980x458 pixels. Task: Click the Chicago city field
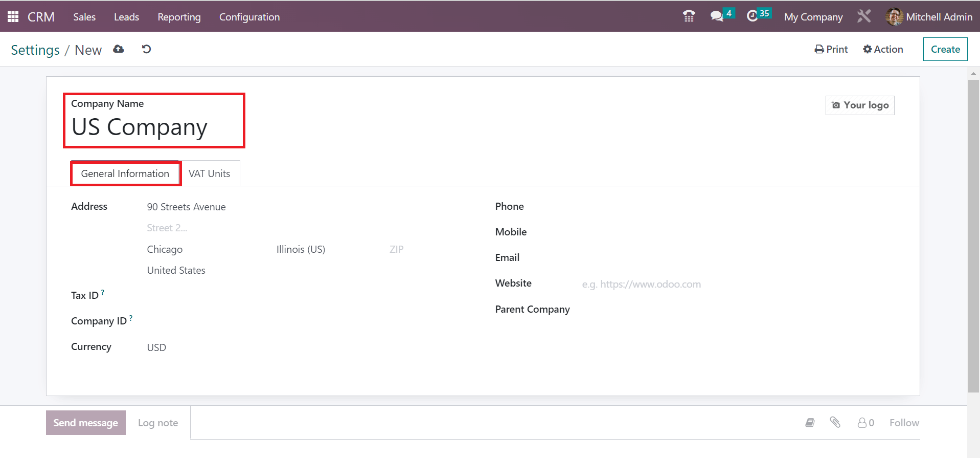(x=207, y=249)
